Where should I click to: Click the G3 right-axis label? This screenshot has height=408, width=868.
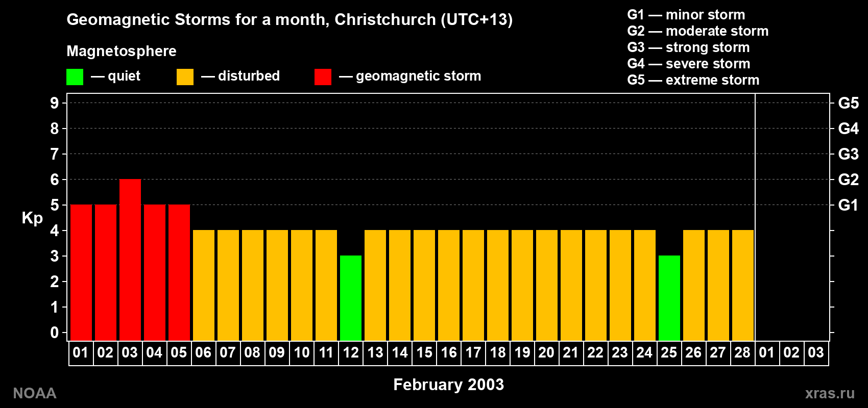(x=849, y=154)
